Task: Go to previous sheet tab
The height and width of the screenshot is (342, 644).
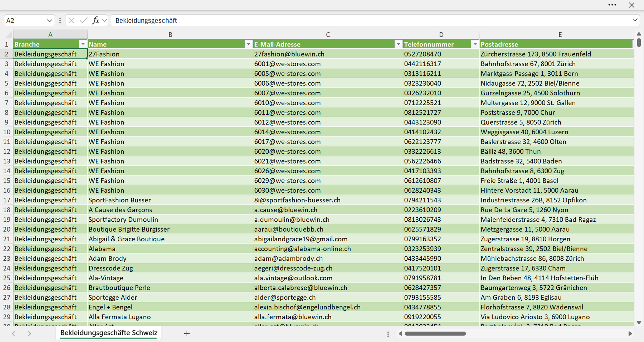Action: pos(14,333)
